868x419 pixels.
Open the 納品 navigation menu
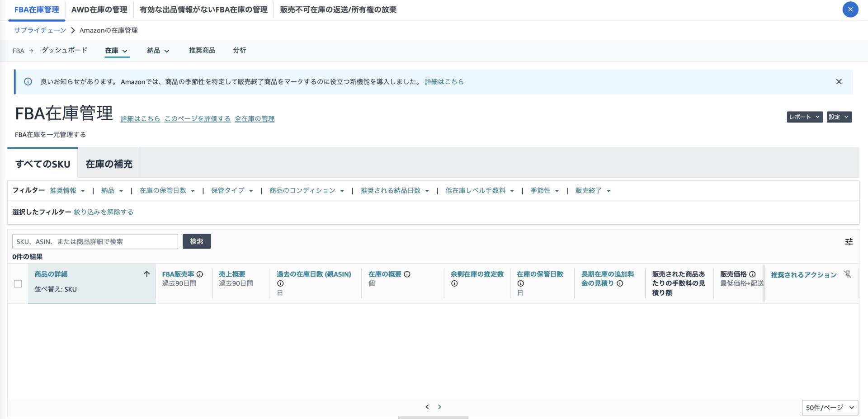tap(158, 51)
